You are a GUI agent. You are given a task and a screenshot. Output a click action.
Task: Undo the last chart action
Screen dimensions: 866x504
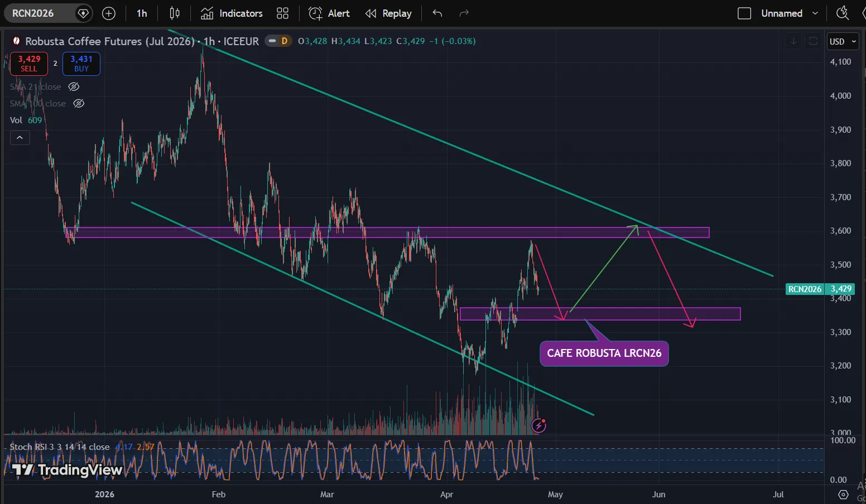pyautogui.click(x=437, y=13)
